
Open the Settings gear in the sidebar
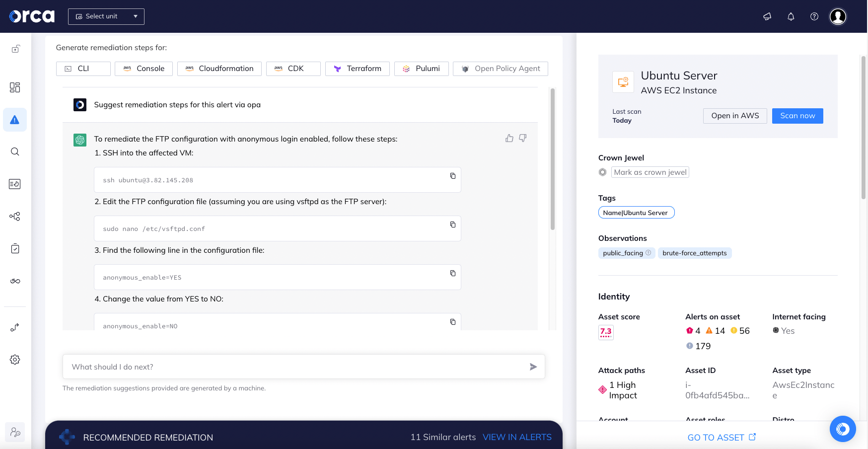(x=15, y=359)
